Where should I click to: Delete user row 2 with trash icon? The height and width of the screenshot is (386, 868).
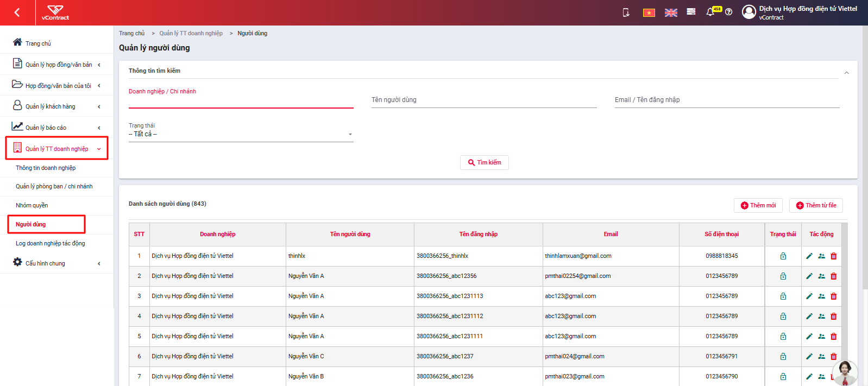coord(834,276)
